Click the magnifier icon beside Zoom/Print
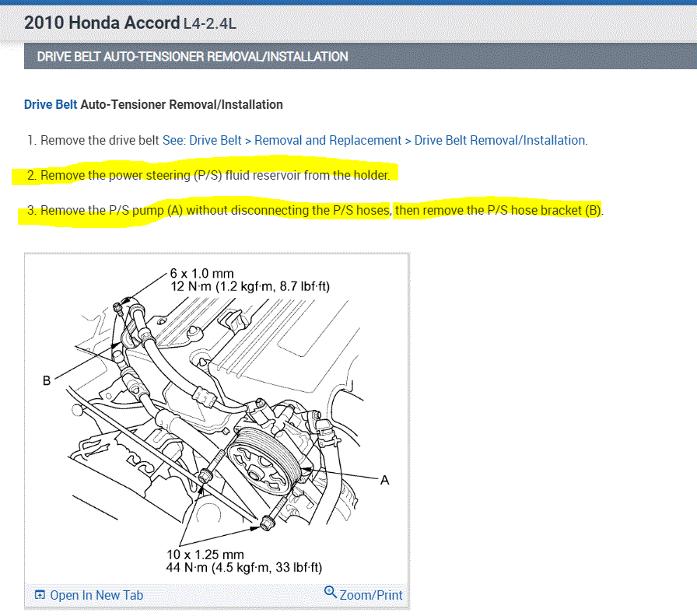Viewport: 697px width, 616px height. pos(331,592)
